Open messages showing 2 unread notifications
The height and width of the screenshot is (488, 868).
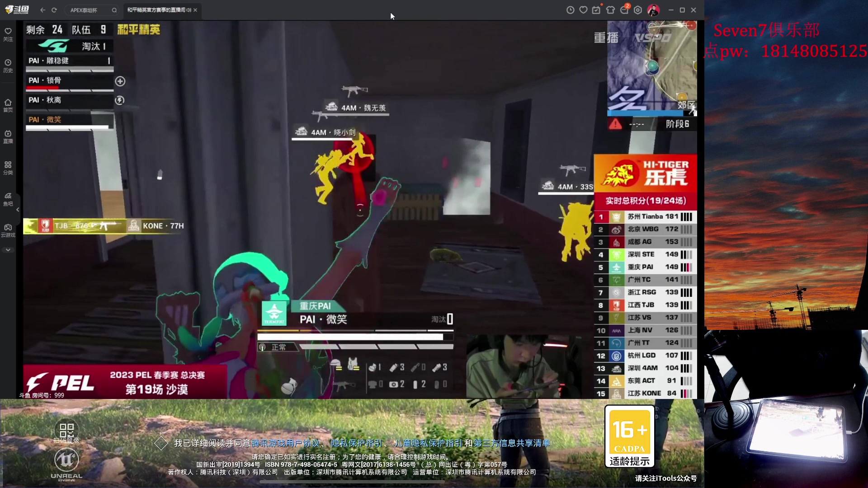624,10
